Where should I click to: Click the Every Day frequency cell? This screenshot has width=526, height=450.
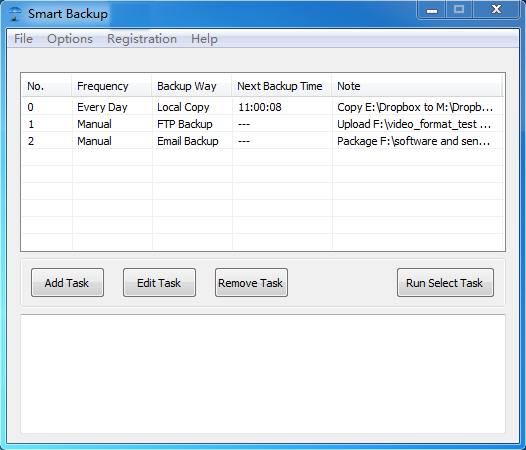tap(102, 107)
